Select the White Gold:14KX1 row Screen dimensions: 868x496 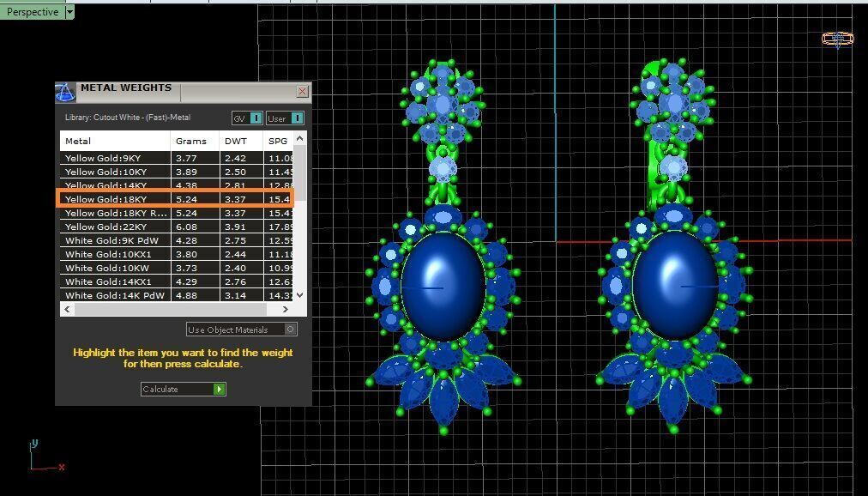[177, 281]
